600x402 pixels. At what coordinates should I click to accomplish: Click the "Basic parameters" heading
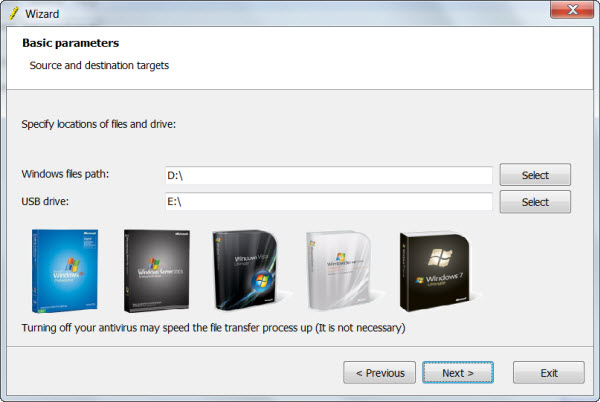point(70,43)
